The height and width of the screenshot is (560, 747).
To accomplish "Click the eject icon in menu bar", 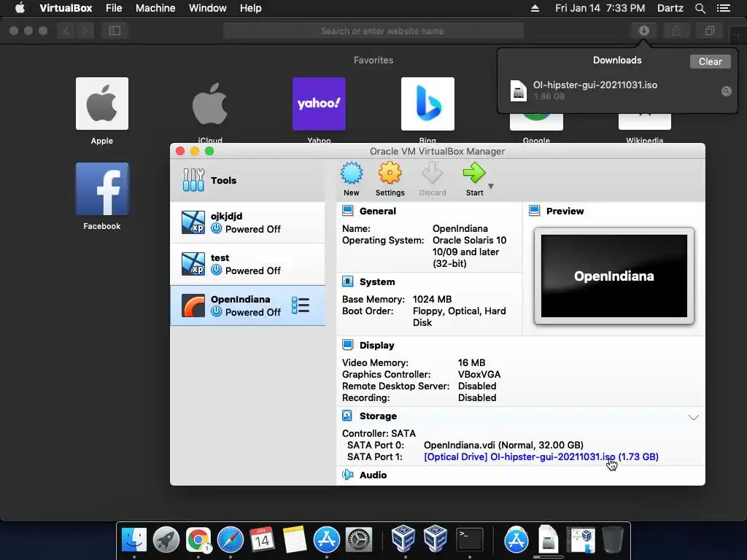I will coord(535,8).
